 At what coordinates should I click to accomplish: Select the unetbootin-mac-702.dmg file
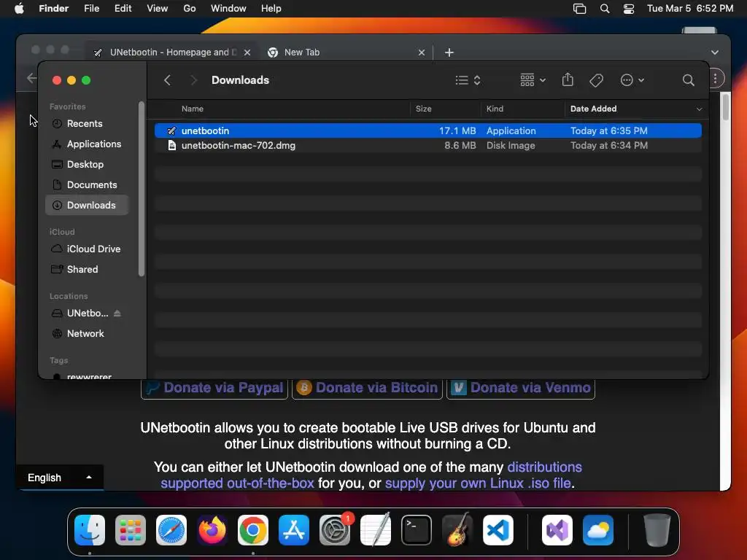(427, 145)
